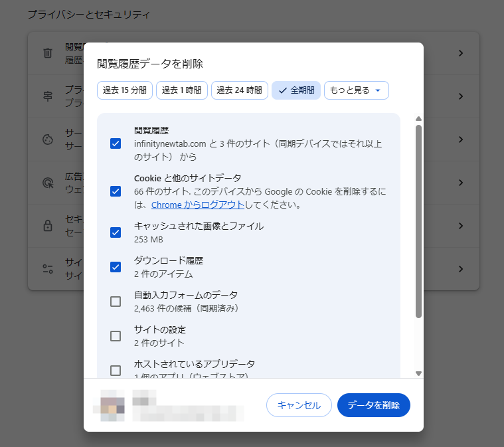
Task: Expand the bottom settings row chevron
Action: click(x=461, y=269)
